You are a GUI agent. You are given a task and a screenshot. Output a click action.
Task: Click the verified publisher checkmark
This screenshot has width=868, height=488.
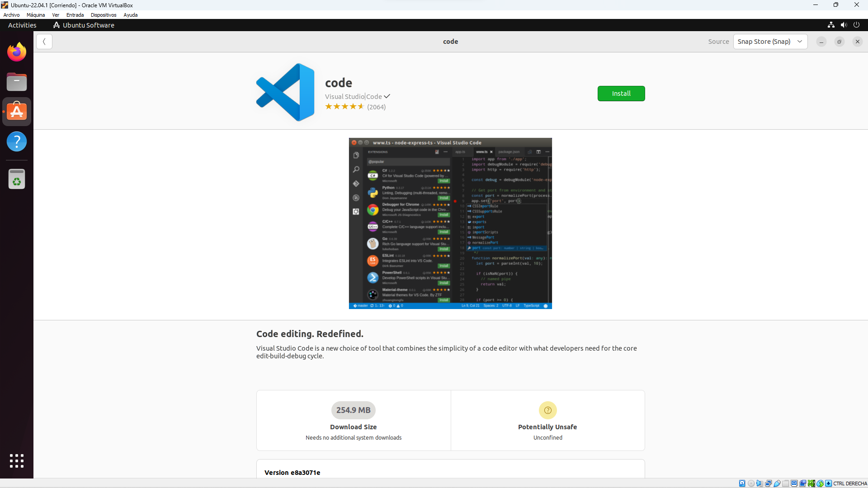[x=387, y=96]
